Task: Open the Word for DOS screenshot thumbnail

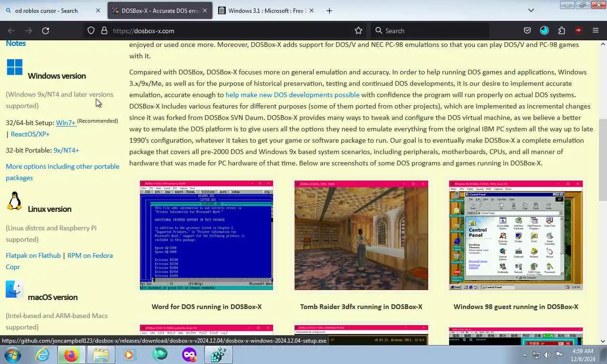Action: tap(206, 235)
